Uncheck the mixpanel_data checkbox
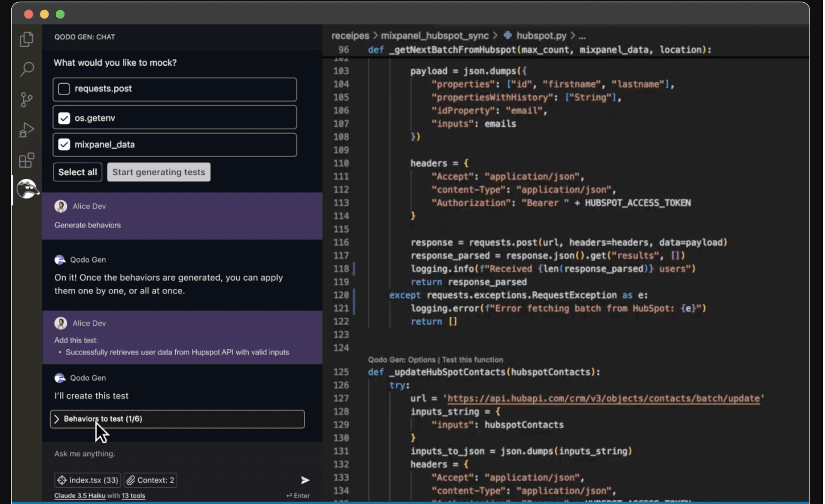 pos(64,144)
